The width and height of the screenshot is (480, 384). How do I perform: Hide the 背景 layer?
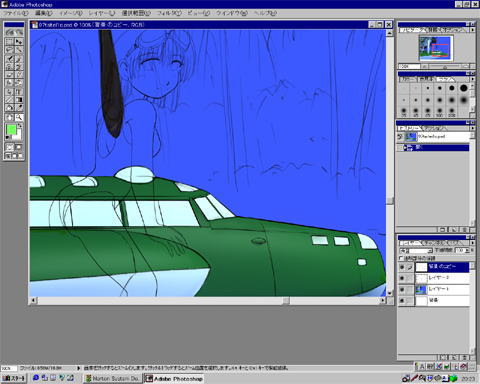(402, 301)
